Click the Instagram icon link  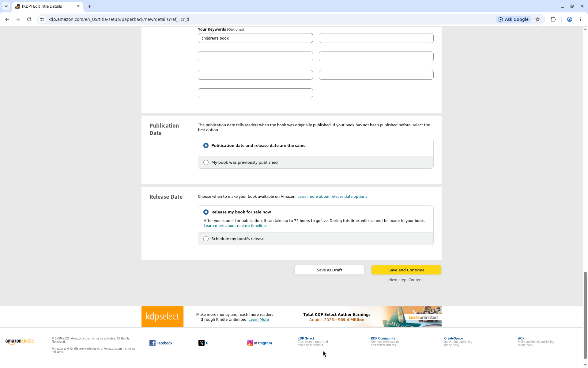click(250, 343)
